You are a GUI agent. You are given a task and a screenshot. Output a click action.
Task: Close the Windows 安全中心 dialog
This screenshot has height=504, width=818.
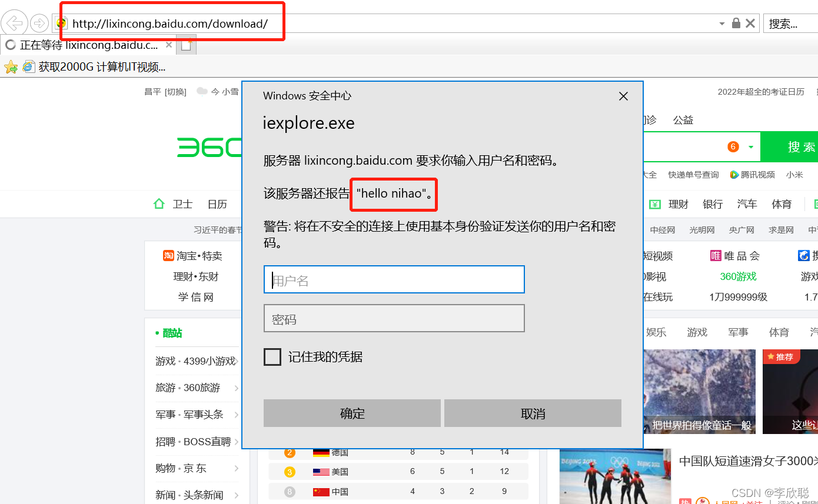click(x=624, y=96)
